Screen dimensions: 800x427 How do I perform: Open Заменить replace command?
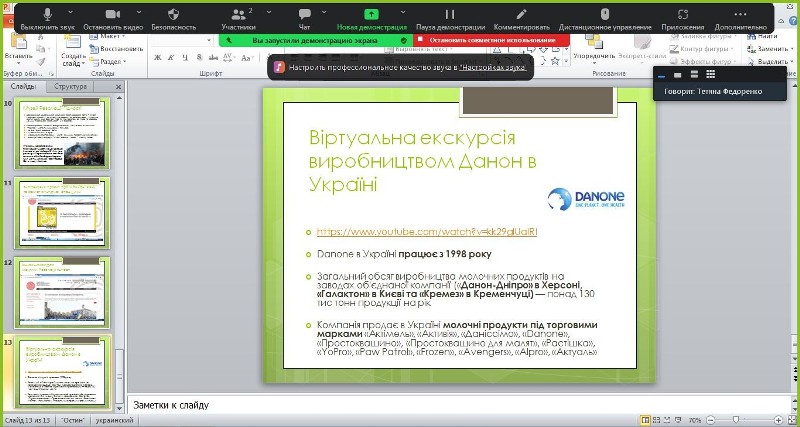[768, 49]
